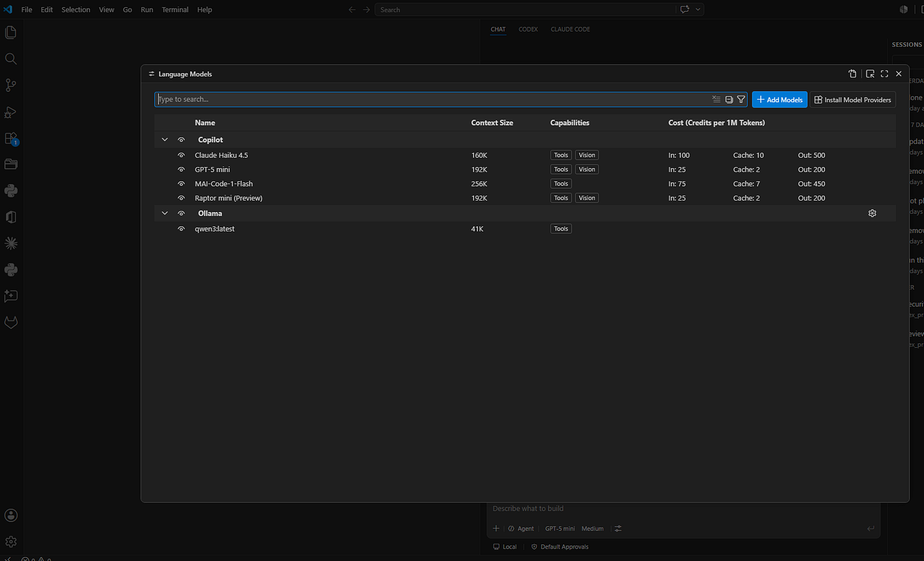Toggle visibility of Copilot group
Screen dimensions: 924x561
pyautogui.click(x=181, y=140)
